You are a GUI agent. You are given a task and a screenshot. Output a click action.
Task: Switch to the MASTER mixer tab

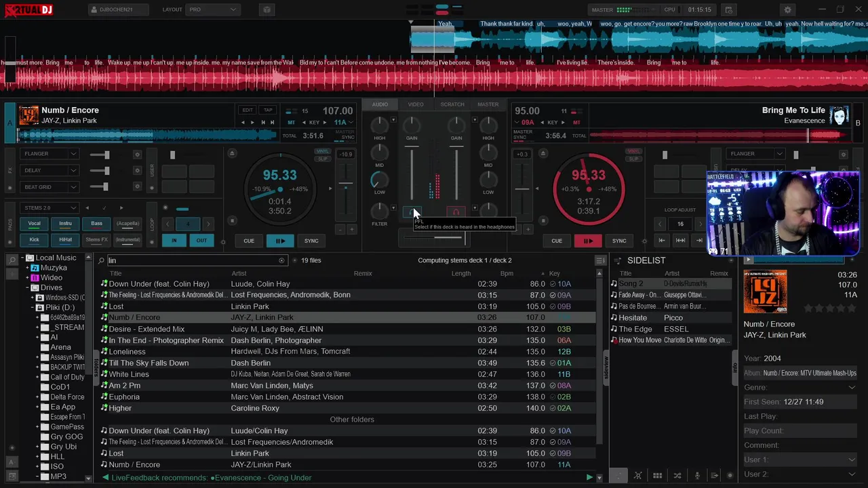488,104
